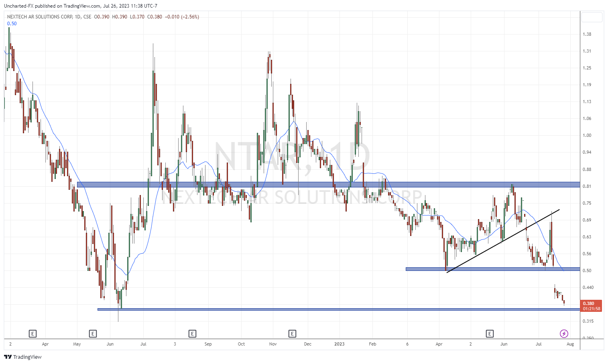Open the earnings marker E just before Sep
Viewport: 608px width, 364px height.
click(192, 333)
